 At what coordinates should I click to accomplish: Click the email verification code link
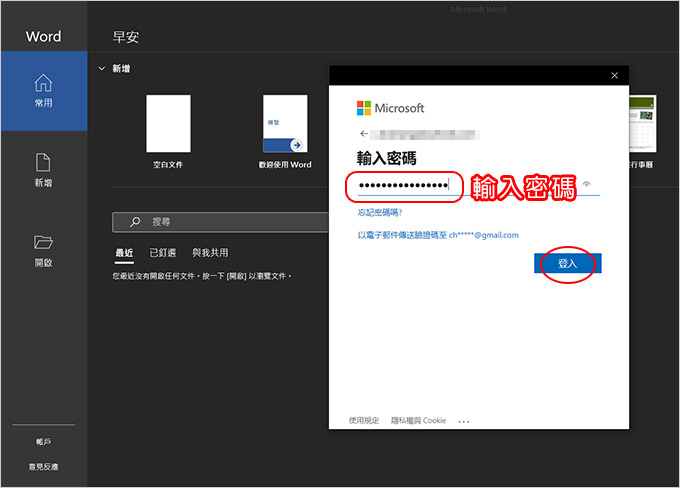point(438,235)
